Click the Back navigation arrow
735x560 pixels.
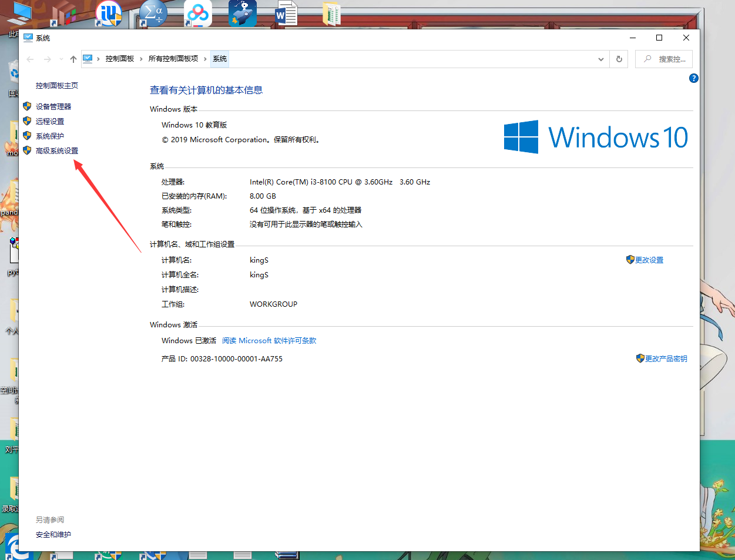pyautogui.click(x=31, y=59)
